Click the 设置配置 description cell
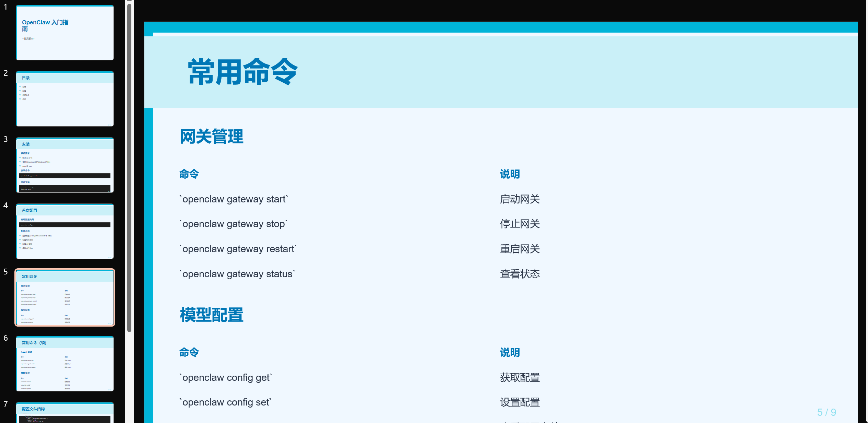The image size is (868, 423). 520,402
